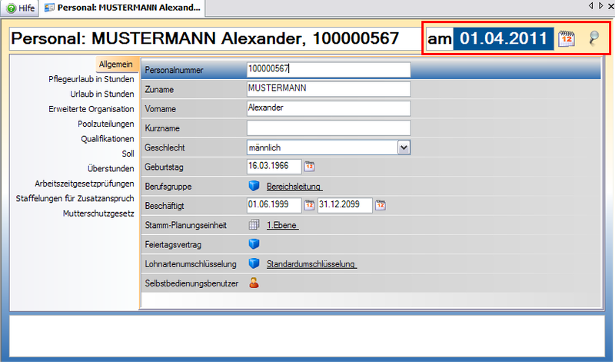
Task: Select the Personal: MUSTERMANN Alexander tab
Action: tap(124, 7)
